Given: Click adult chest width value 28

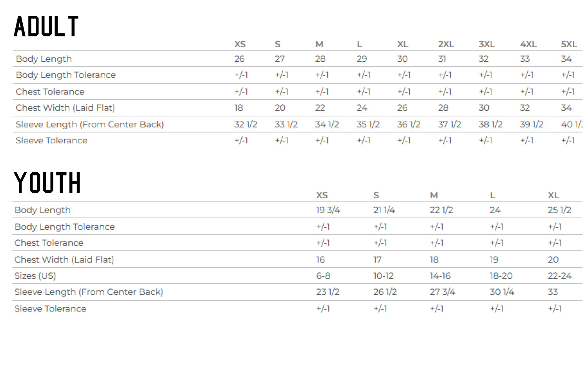Looking at the screenshot, I should 443,108.
